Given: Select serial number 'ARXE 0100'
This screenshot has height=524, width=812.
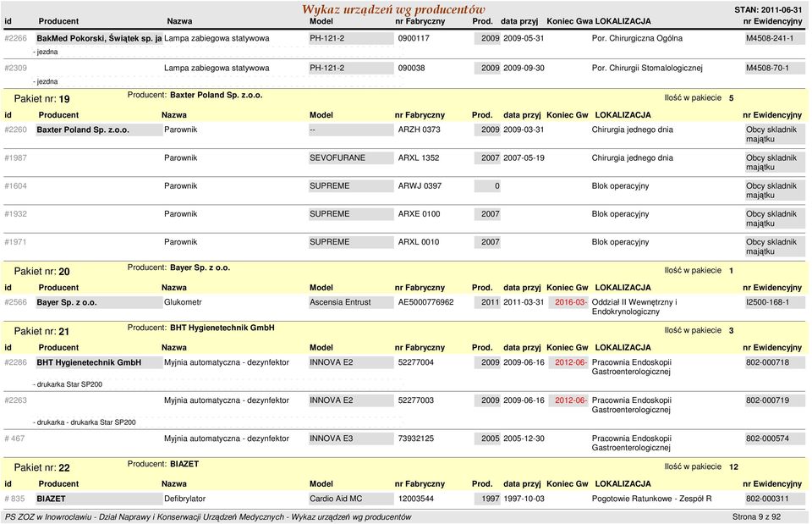Looking at the screenshot, I should [419, 214].
